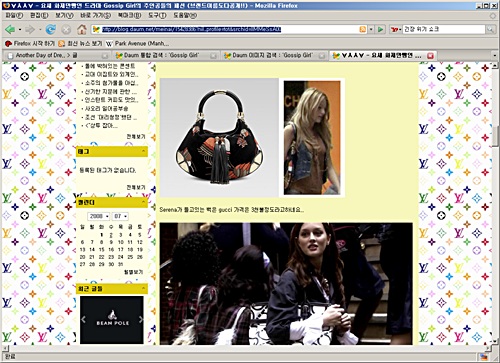Click the search magnifier icon
Screen dimensions: 500x363
(x=490, y=29)
